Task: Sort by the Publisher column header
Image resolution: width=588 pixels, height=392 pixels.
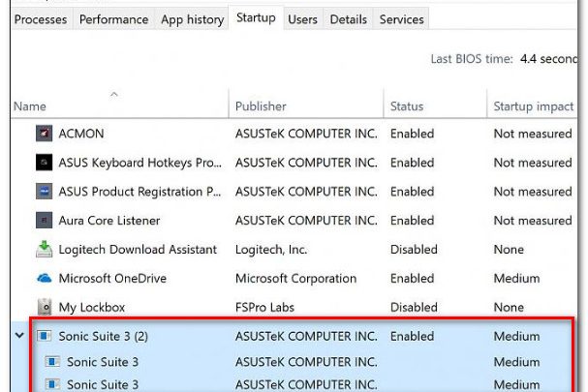Action: (x=261, y=106)
